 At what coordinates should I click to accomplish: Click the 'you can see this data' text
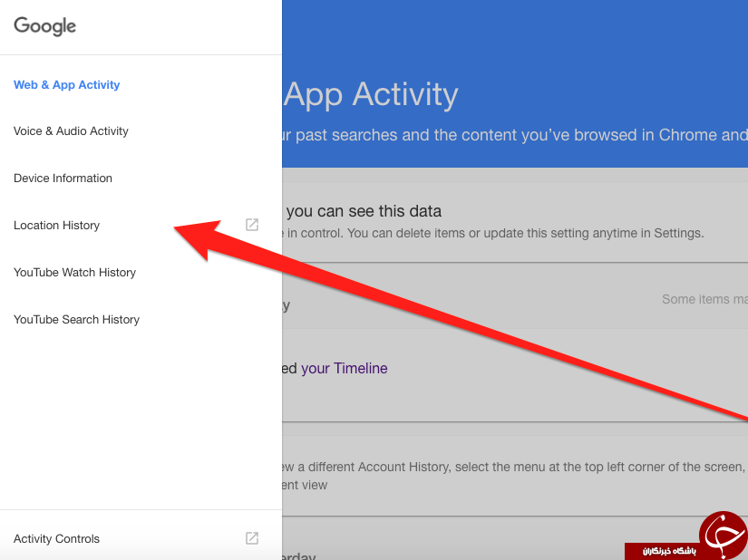[364, 211]
